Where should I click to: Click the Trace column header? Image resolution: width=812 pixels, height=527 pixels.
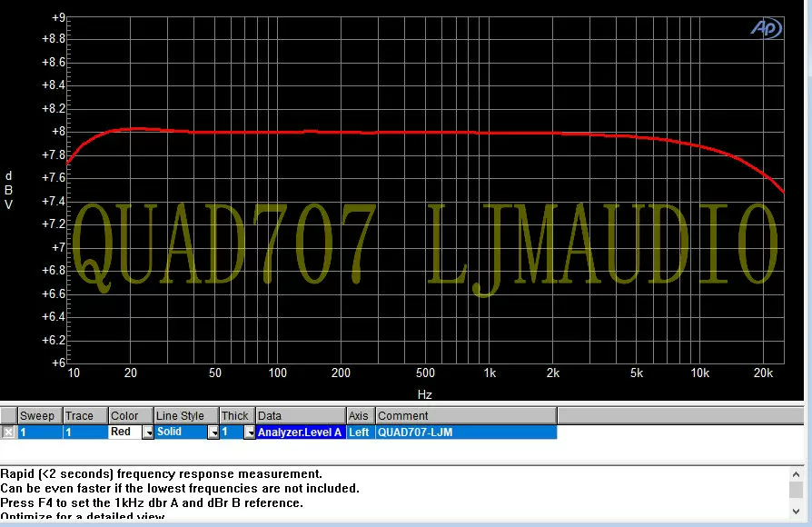click(x=85, y=415)
